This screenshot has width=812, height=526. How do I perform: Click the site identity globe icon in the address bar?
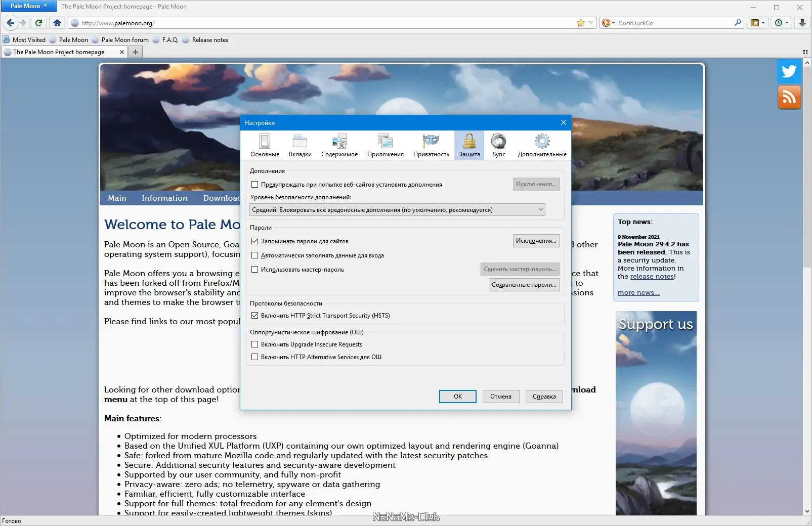pyautogui.click(x=75, y=23)
